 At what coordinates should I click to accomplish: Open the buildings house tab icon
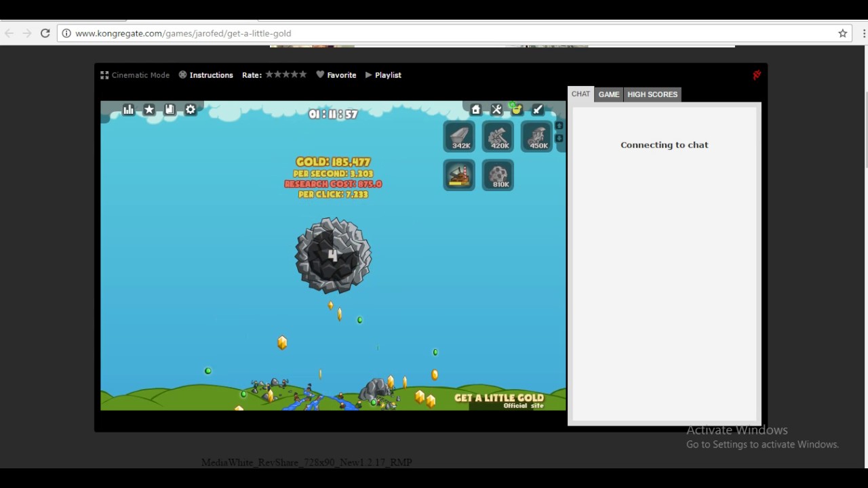pyautogui.click(x=476, y=110)
